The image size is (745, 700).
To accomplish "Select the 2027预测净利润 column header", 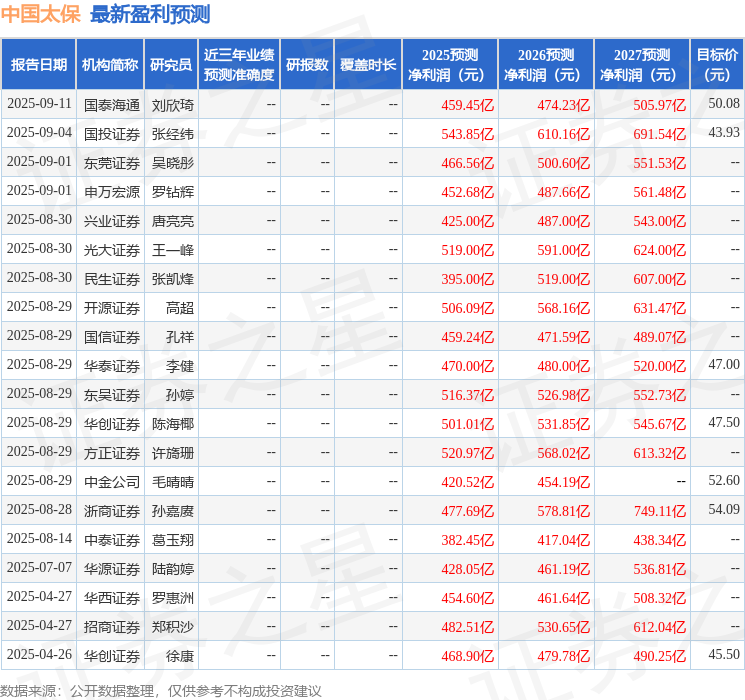I will [642, 65].
